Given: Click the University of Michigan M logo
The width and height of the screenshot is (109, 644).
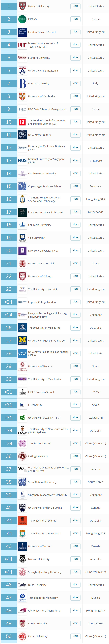Looking at the screenshot, I should pos(22,341).
